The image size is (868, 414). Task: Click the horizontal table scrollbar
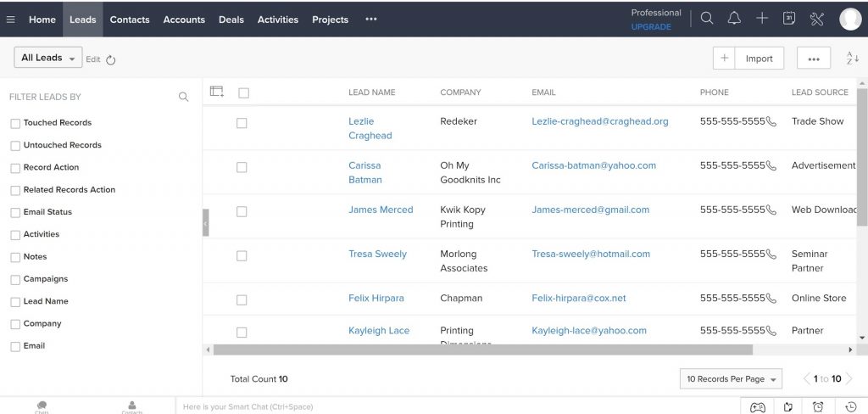pyautogui.click(x=482, y=350)
